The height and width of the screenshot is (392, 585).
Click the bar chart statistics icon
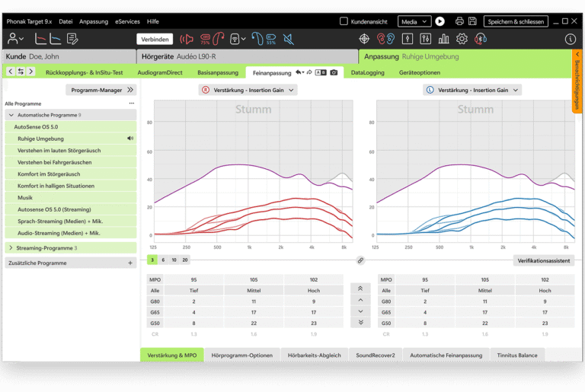click(x=443, y=39)
